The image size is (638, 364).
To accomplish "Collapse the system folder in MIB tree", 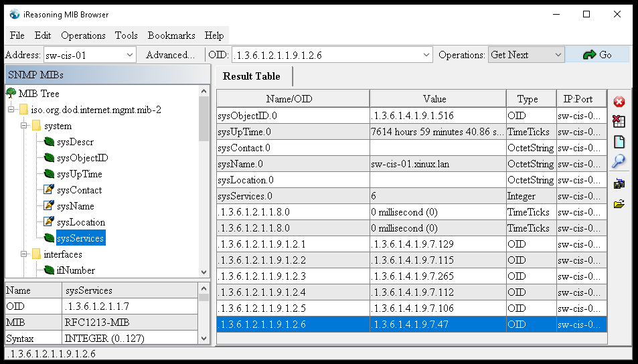I will pyautogui.click(x=24, y=126).
